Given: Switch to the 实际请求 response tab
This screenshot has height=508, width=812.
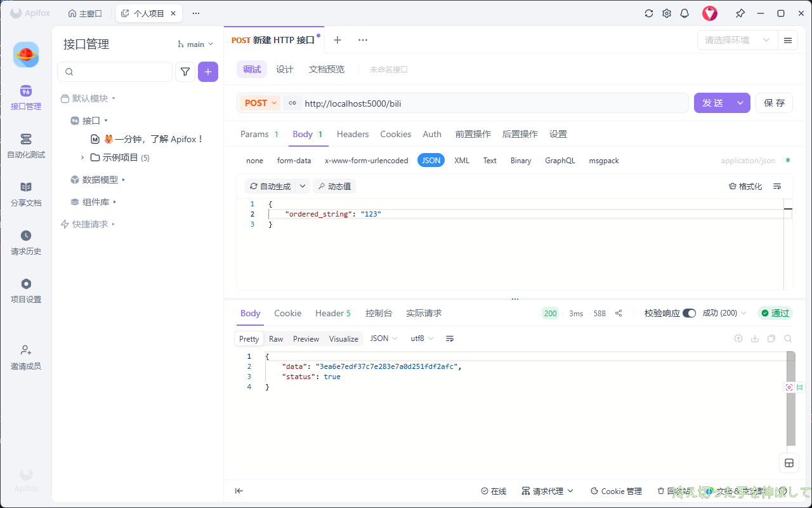Looking at the screenshot, I should (x=424, y=313).
